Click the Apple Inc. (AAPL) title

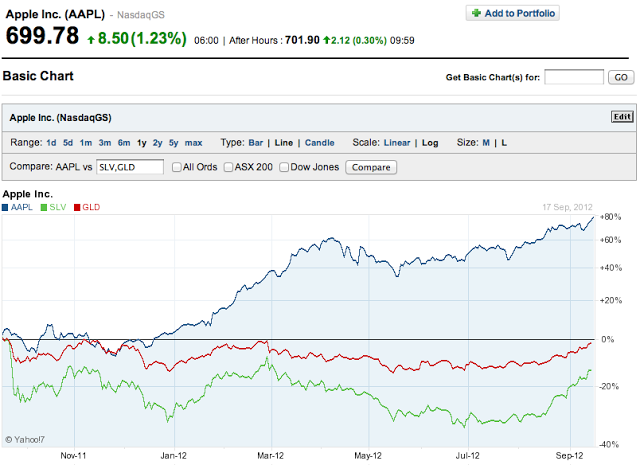coord(55,14)
